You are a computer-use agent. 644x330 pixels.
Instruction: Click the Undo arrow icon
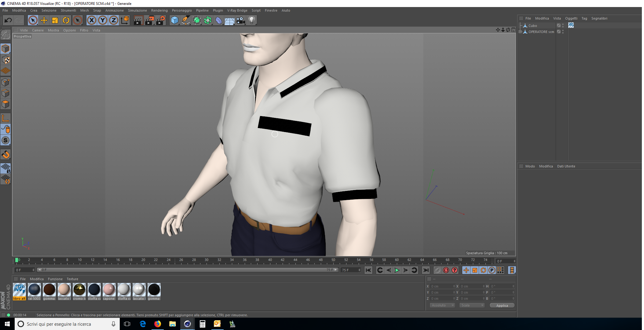(x=8, y=20)
